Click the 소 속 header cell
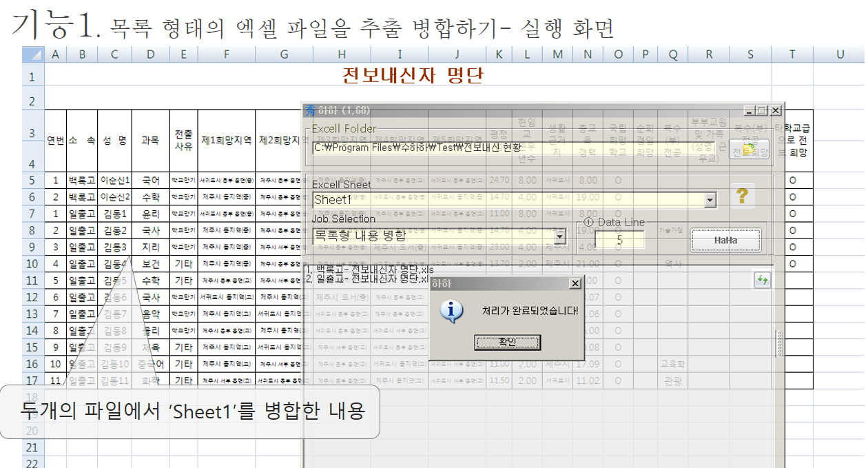 tap(81, 141)
